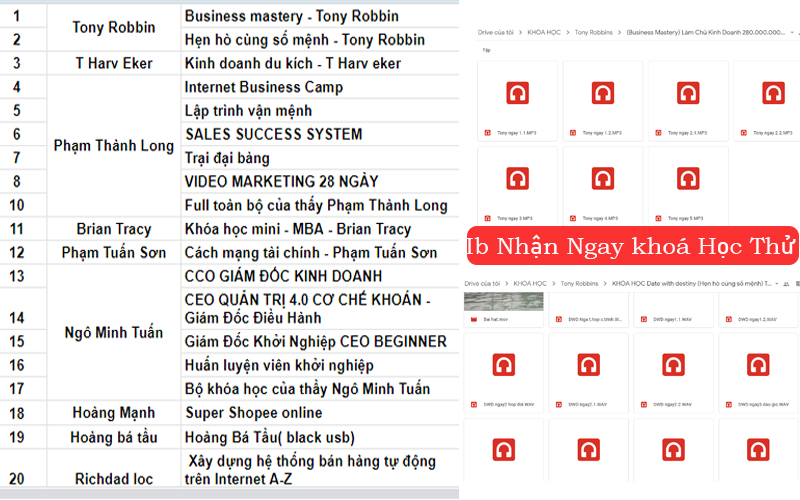Select cell Internet Business Camp
The image size is (800, 500).
pos(320,87)
